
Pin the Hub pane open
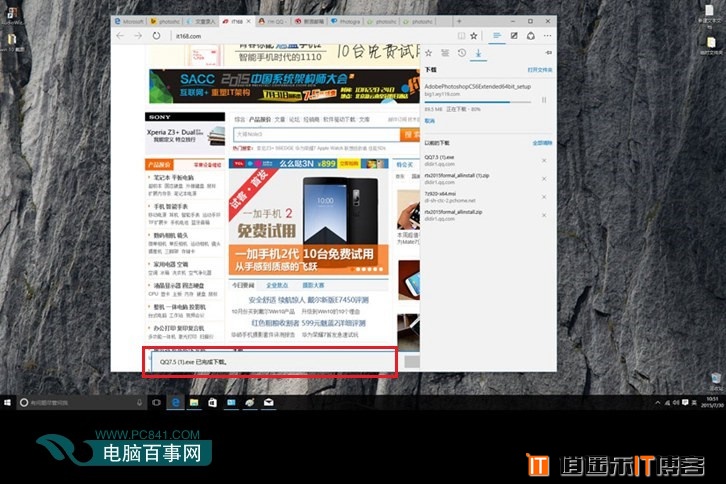(549, 53)
